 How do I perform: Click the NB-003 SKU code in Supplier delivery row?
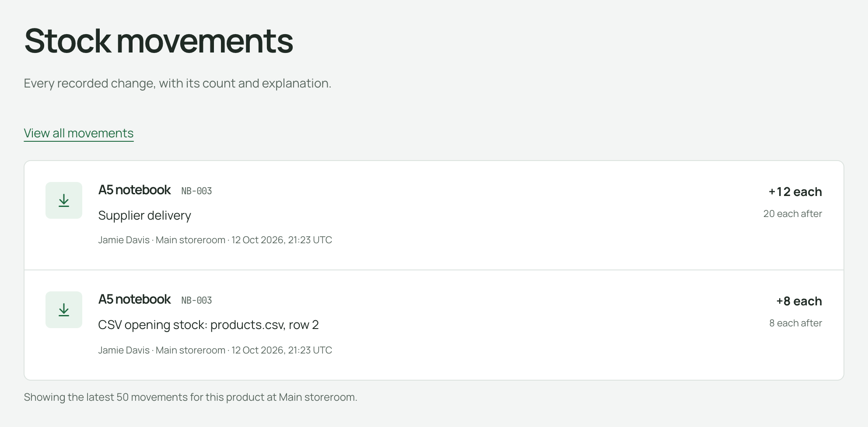197,191
